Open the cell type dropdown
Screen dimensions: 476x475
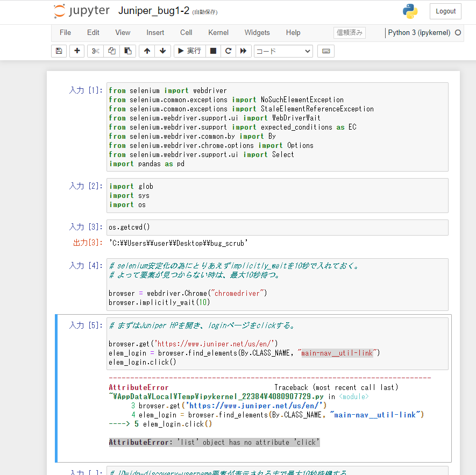(x=283, y=51)
